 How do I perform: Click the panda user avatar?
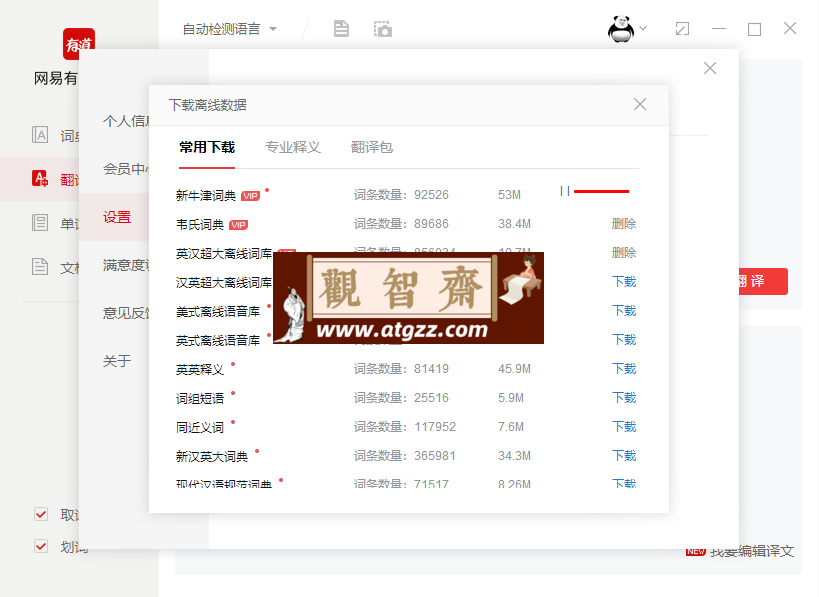pyautogui.click(x=621, y=29)
